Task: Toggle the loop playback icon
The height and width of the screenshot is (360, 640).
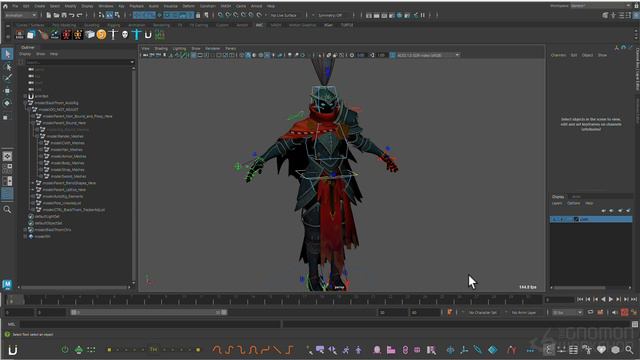Action: (590, 313)
